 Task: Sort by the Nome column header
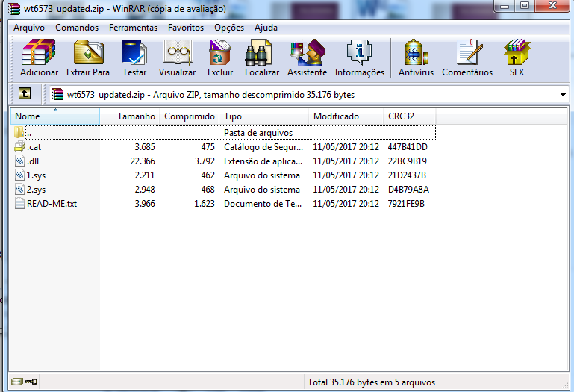click(55, 116)
